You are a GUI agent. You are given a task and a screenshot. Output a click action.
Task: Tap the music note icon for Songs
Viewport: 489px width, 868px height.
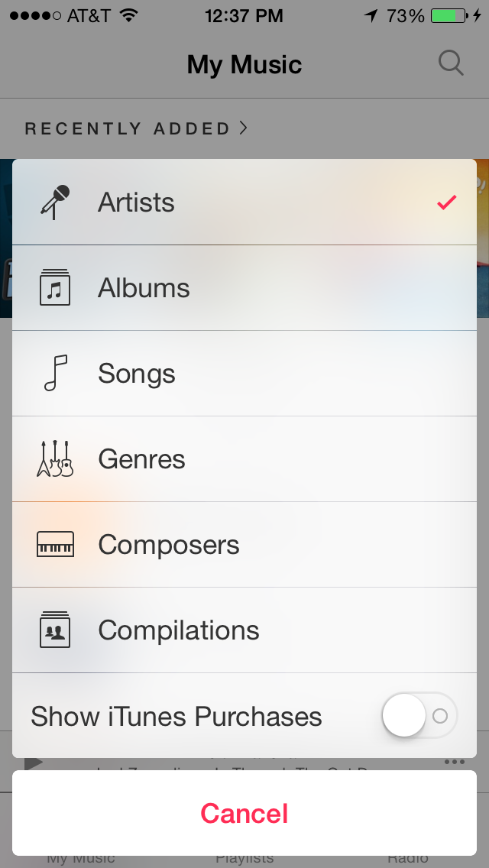point(56,373)
